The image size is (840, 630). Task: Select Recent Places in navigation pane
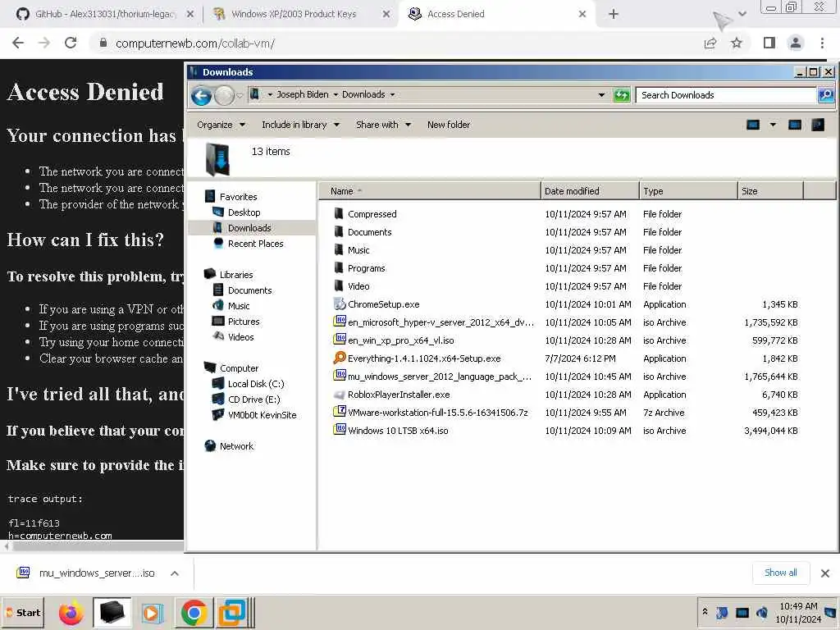(256, 244)
